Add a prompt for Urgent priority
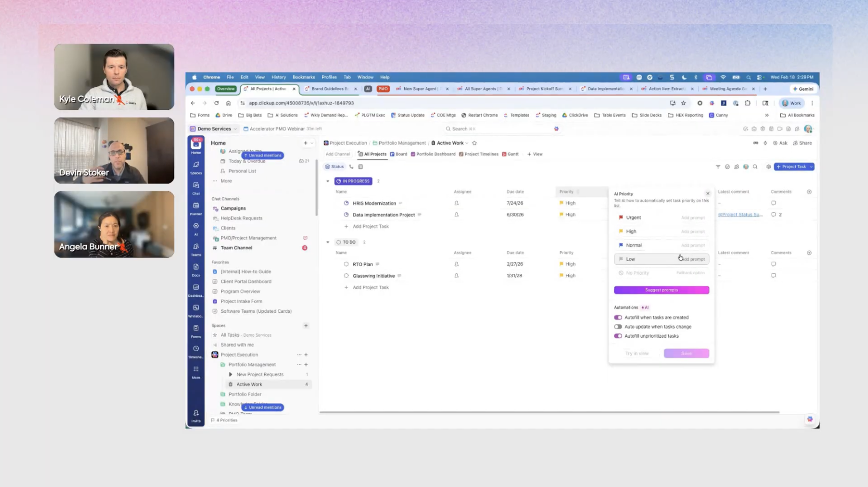The height and width of the screenshot is (487, 868). [x=693, y=217]
